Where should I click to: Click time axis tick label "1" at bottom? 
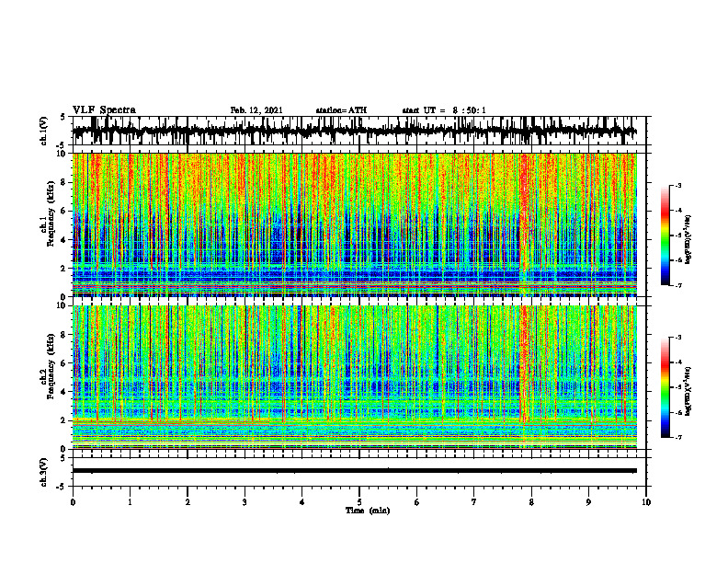(130, 502)
